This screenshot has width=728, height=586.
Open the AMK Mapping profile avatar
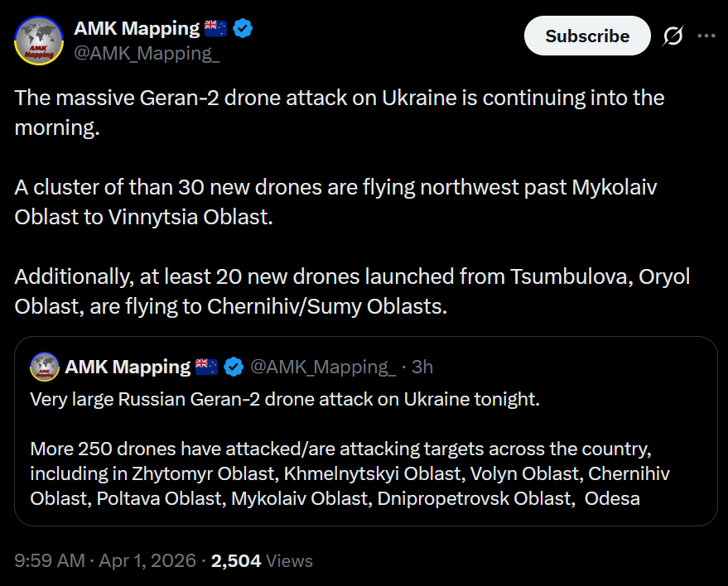pos(39,41)
